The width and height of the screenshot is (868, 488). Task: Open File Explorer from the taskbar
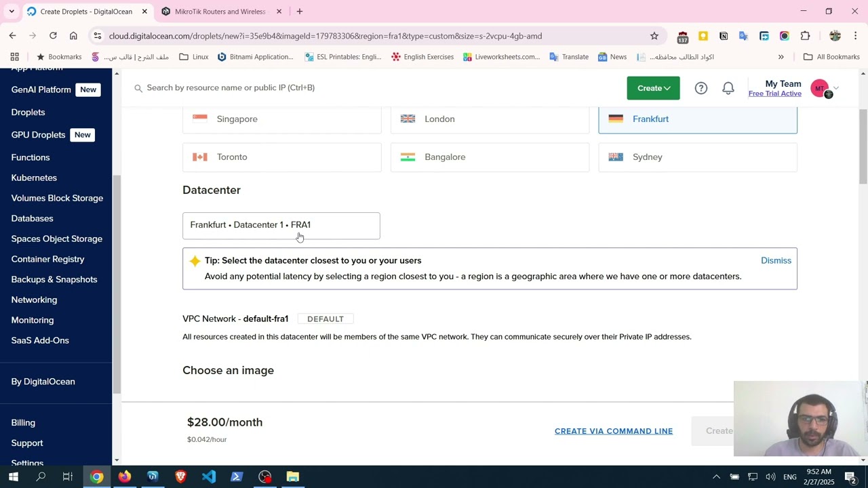click(293, 476)
